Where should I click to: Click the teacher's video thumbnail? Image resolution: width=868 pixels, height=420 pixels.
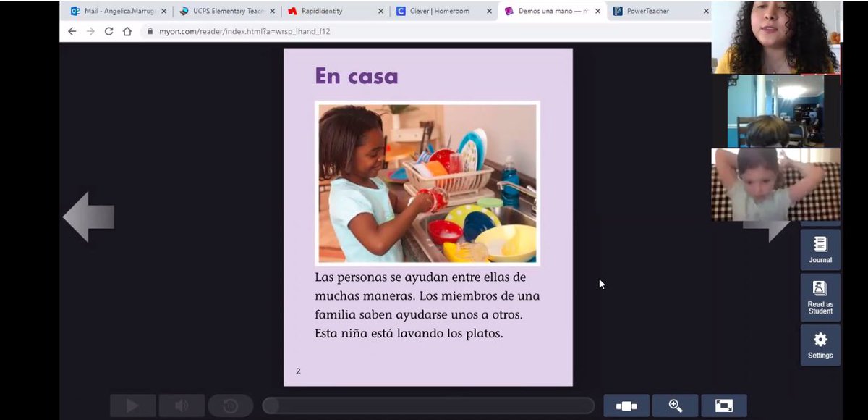[775, 37]
